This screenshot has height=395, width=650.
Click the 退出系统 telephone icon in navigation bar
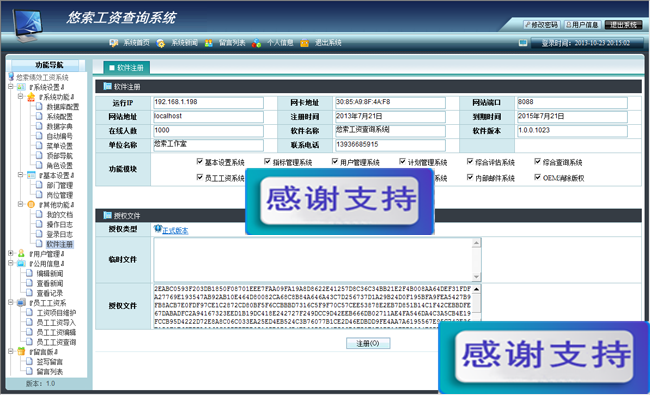305,43
